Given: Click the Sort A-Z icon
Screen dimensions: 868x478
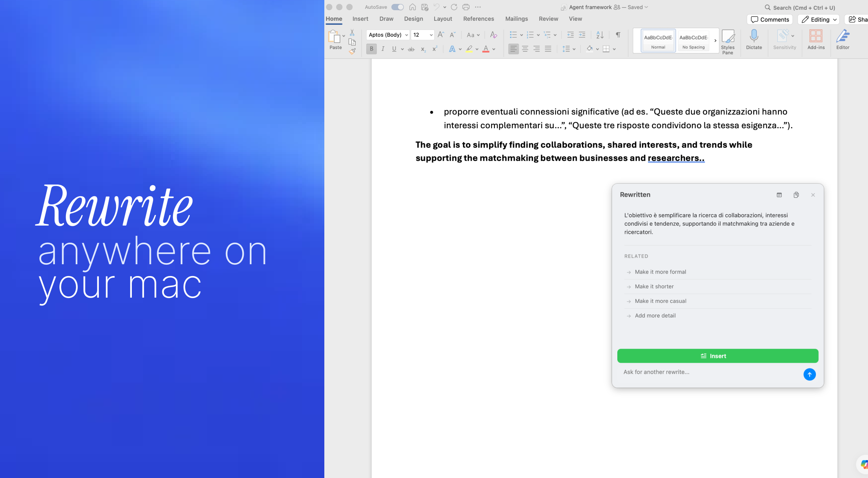Looking at the screenshot, I should pyautogui.click(x=600, y=35).
